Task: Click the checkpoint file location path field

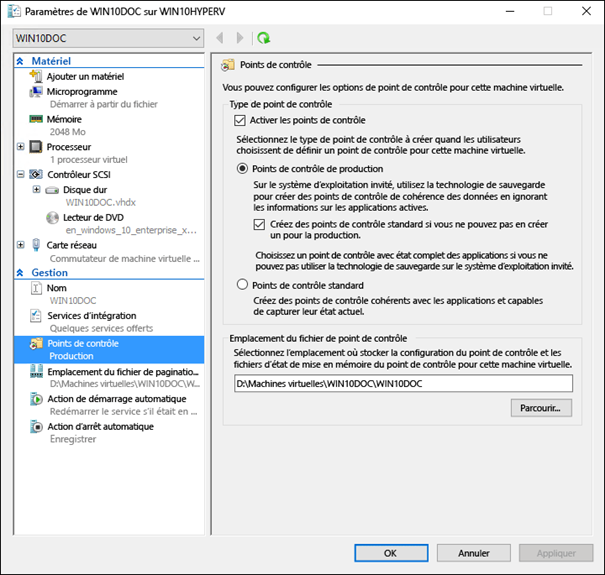Action: click(x=403, y=384)
